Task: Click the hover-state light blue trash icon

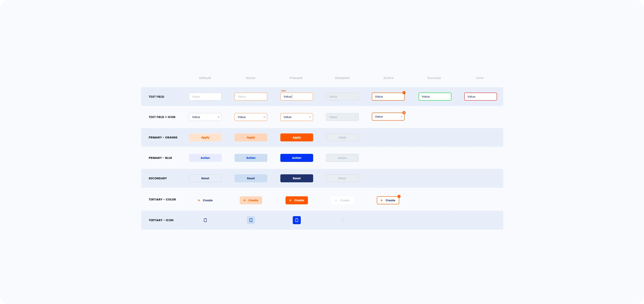Action: tap(251, 220)
